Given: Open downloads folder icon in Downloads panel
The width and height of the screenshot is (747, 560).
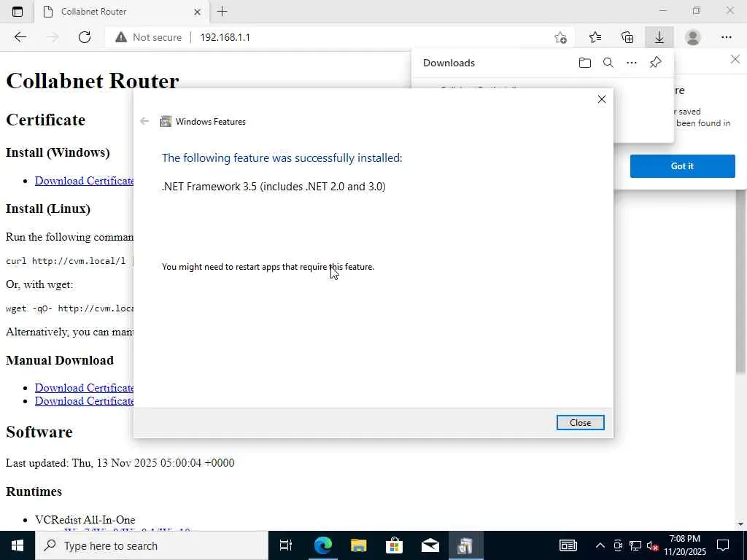Looking at the screenshot, I should (x=585, y=63).
